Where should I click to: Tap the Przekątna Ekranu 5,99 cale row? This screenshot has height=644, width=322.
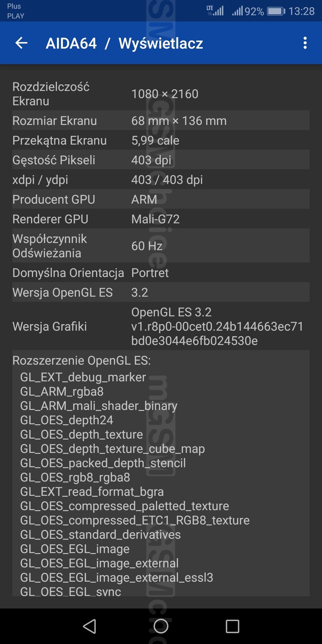pyautogui.click(x=161, y=140)
